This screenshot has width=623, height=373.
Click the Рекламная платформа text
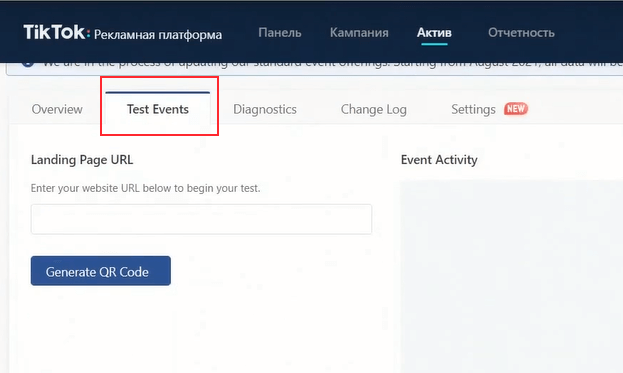(158, 35)
